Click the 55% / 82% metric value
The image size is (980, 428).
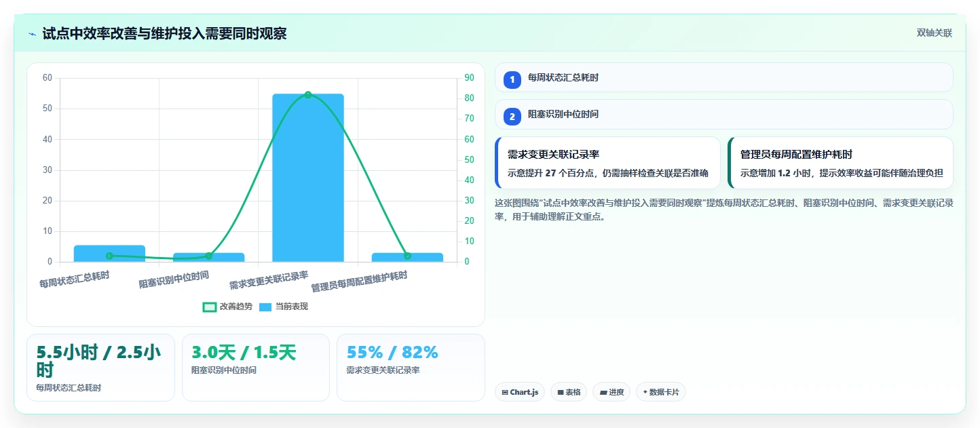(392, 353)
